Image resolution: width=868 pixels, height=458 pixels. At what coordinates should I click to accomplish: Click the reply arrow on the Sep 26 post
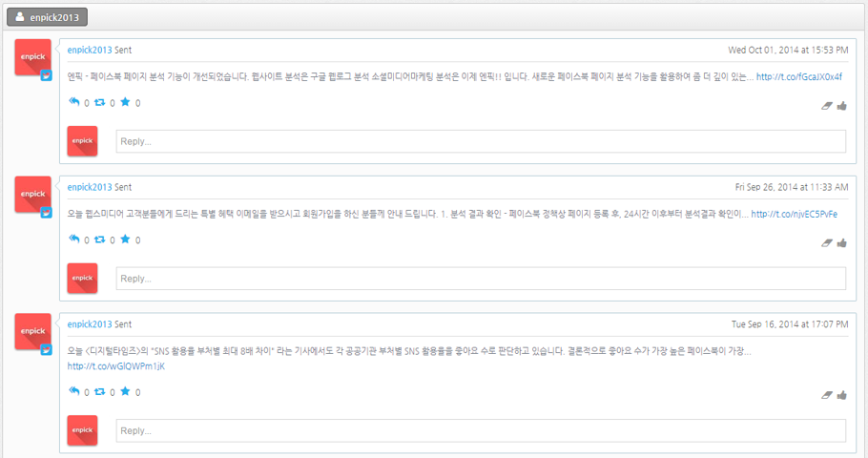(x=73, y=239)
